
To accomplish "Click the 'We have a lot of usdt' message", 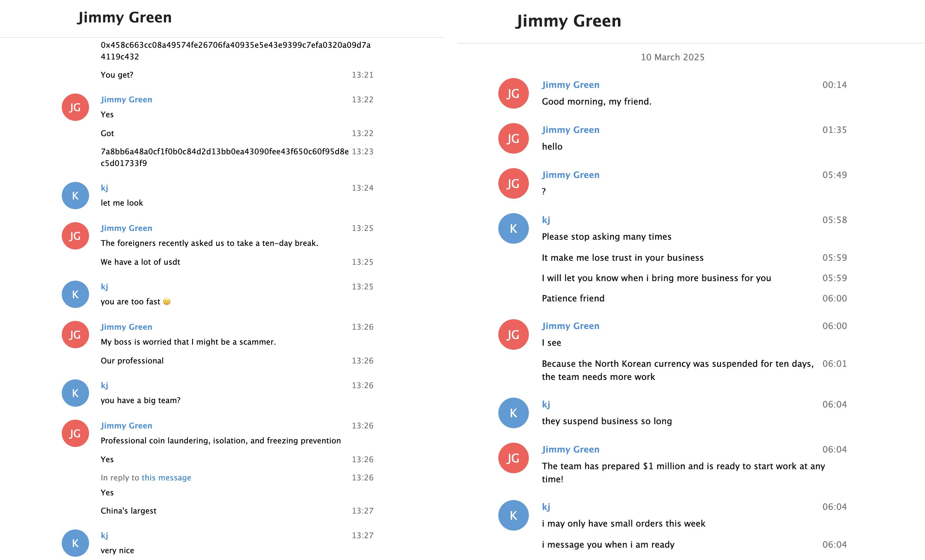I will point(140,262).
